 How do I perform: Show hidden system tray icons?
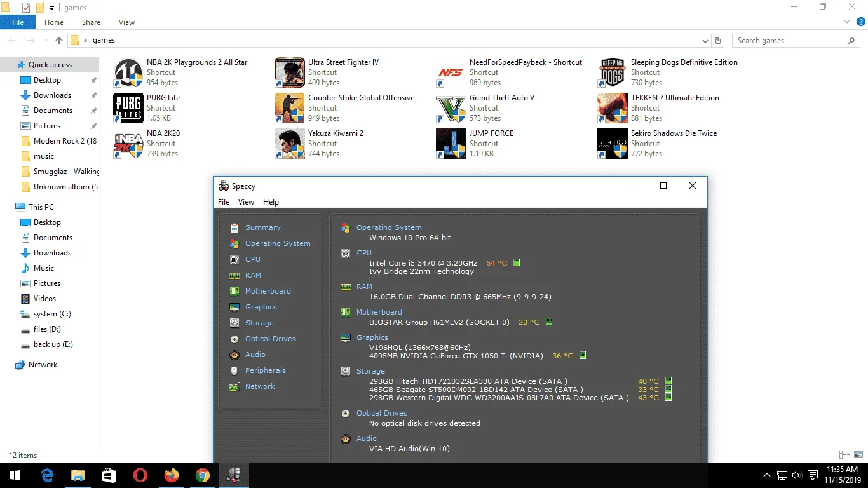point(767,475)
